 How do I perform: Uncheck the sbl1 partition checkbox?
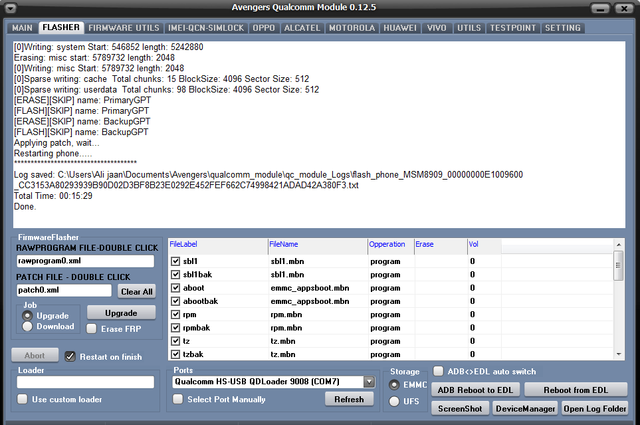(176, 261)
